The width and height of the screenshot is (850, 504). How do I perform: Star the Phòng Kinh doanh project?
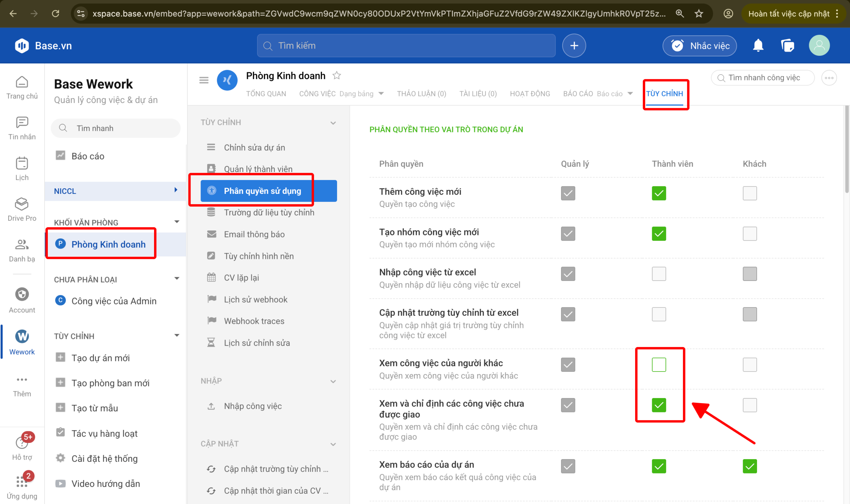click(x=337, y=75)
